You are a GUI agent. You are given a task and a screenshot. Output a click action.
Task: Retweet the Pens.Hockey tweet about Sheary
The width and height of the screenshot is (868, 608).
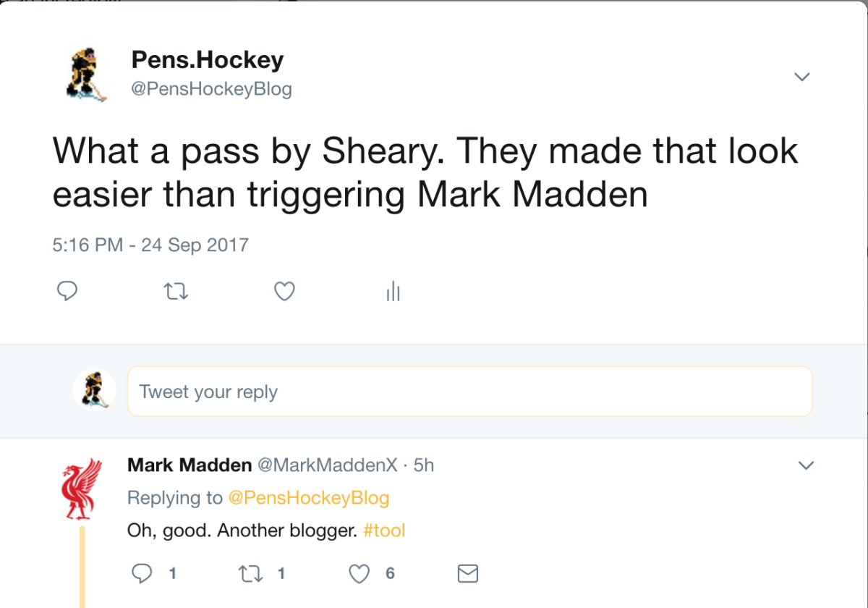click(176, 292)
